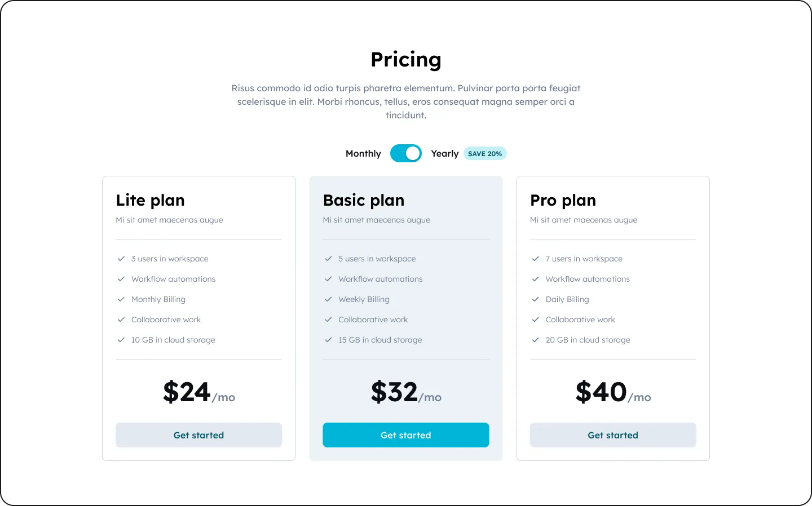Click checkmark beside Weekly Billing

[x=328, y=299]
